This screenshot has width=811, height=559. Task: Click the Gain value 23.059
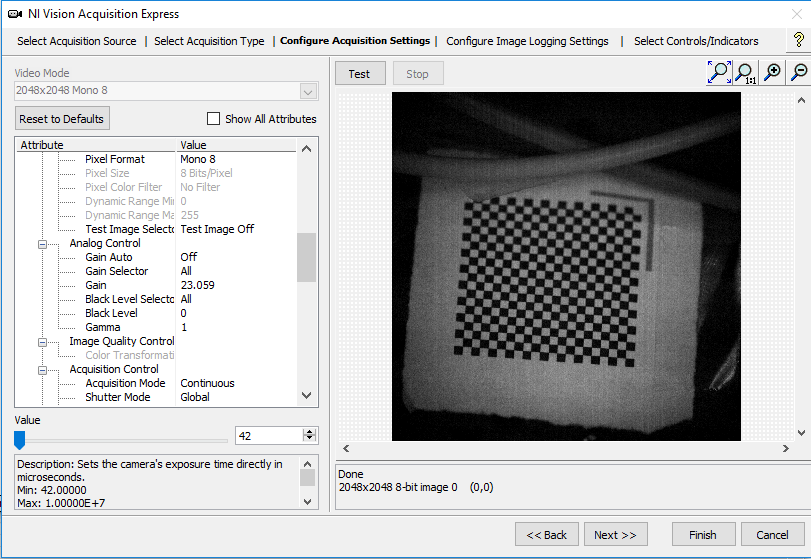pos(198,285)
